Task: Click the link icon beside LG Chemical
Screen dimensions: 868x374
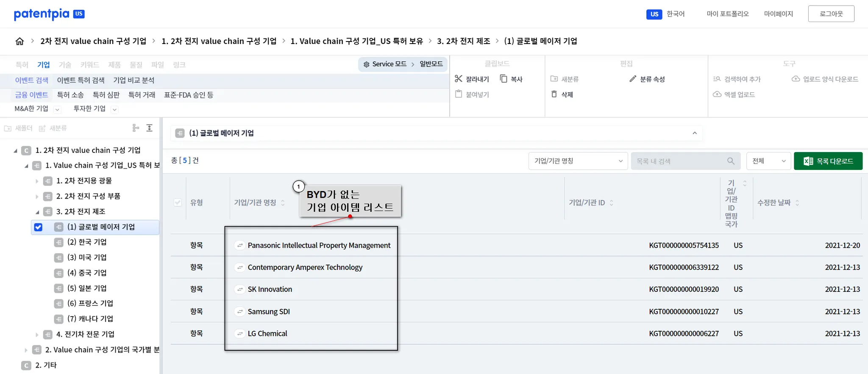Action: 240,333
